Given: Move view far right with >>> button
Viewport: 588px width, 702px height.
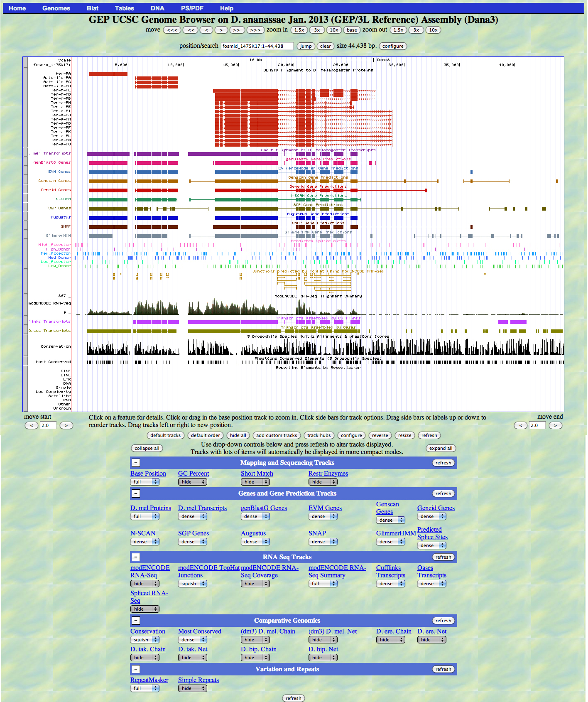Looking at the screenshot, I should coord(255,30).
